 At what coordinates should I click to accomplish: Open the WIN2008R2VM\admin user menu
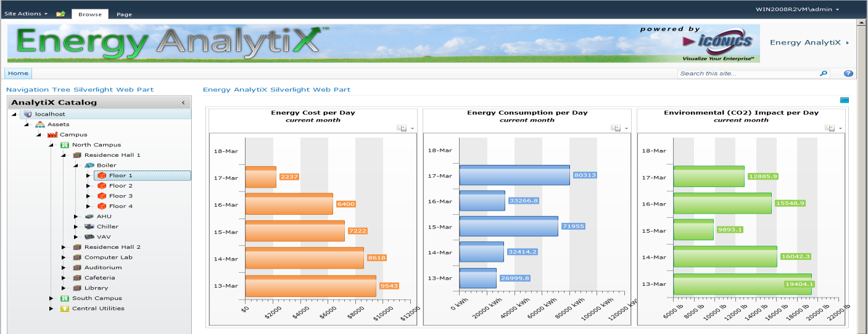(x=797, y=9)
